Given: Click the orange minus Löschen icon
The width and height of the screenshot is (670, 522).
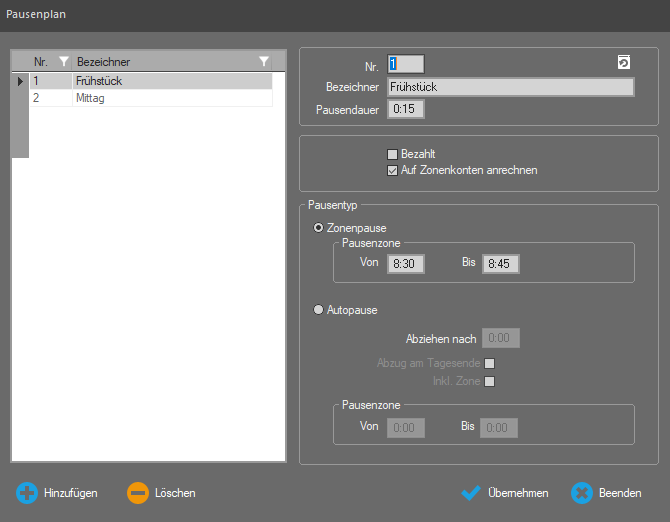Looking at the screenshot, I should coord(138,493).
